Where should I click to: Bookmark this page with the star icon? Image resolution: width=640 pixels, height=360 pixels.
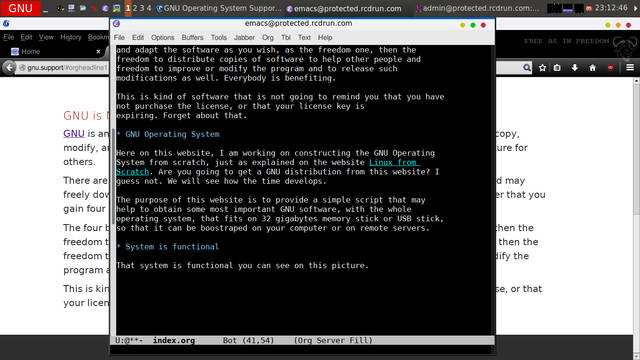(542, 68)
